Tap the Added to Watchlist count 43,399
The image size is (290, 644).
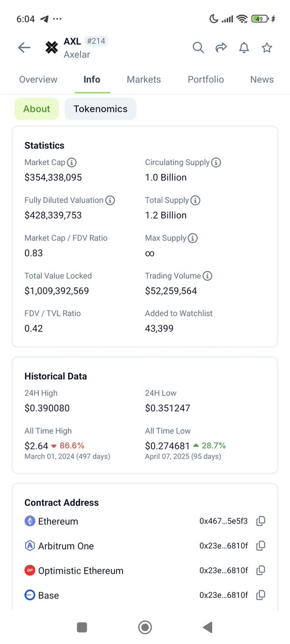(x=160, y=329)
